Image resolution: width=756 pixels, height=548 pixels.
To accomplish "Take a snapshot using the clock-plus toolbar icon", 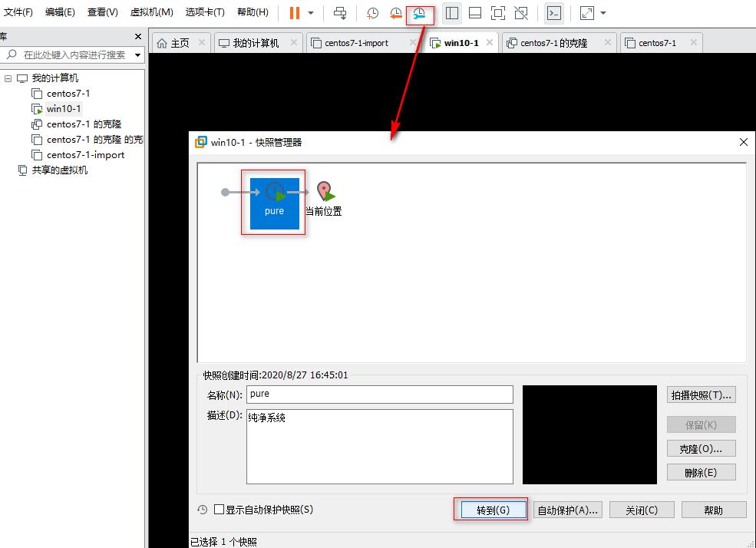I will (372, 13).
